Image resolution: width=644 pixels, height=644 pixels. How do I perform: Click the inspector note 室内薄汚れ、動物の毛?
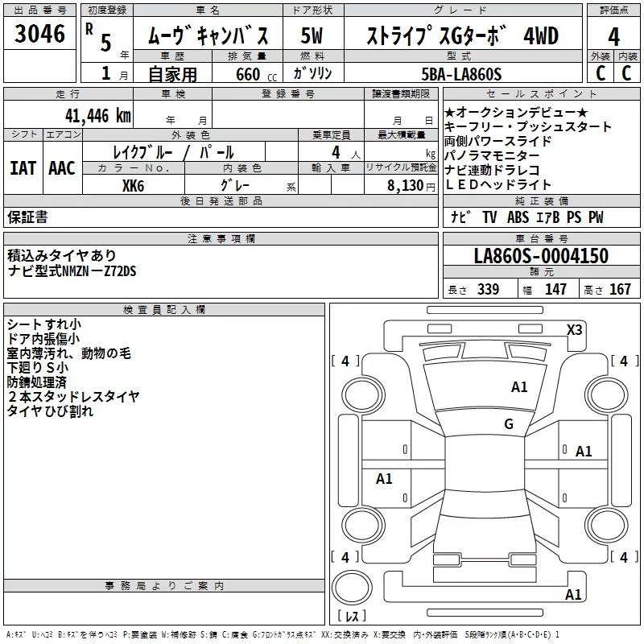pos(69,353)
